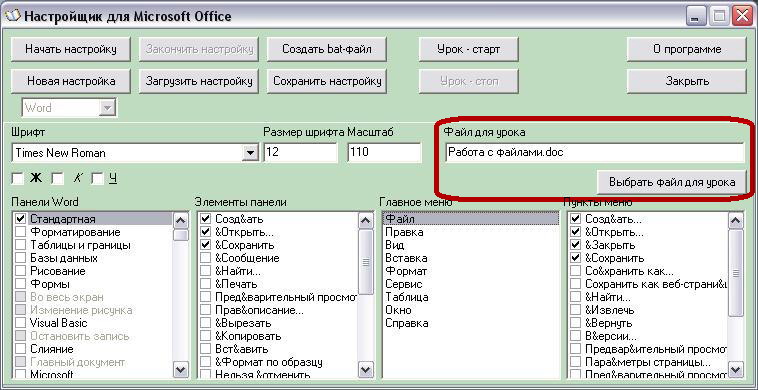This screenshot has width=758, height=390.
Task: Click the title bar book icon
Action: (12, 16)
